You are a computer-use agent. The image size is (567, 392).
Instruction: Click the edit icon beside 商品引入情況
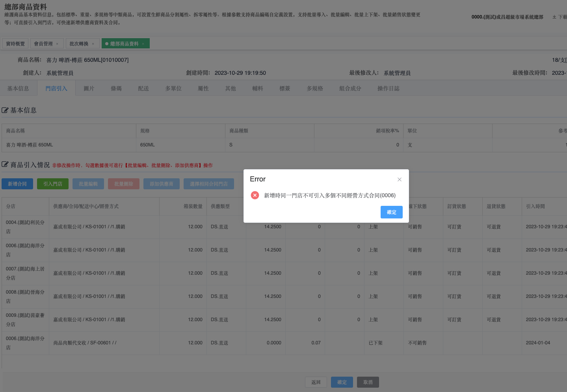coord(5,165)
